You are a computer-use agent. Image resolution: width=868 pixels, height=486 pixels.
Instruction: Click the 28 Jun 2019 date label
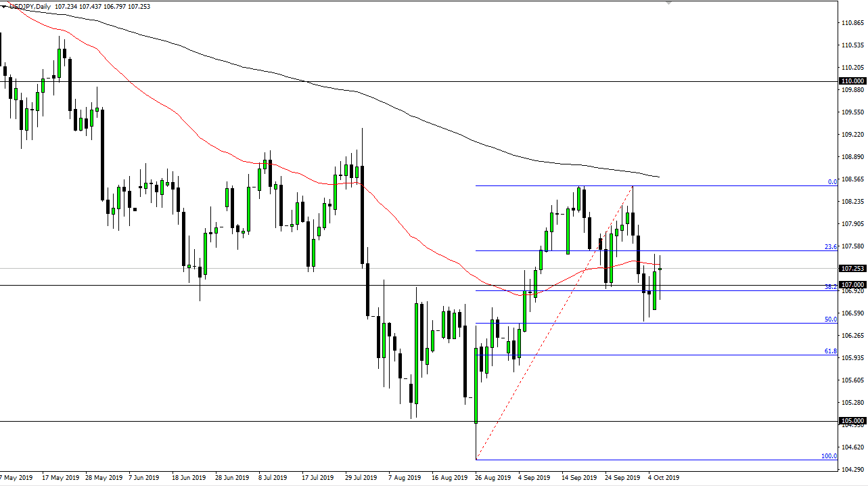tap(232, 478)
